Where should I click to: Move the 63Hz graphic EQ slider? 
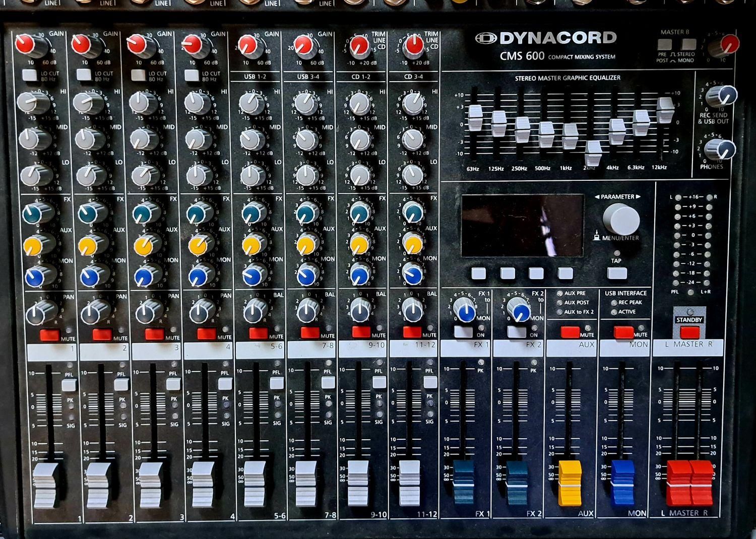click(475, 118)
